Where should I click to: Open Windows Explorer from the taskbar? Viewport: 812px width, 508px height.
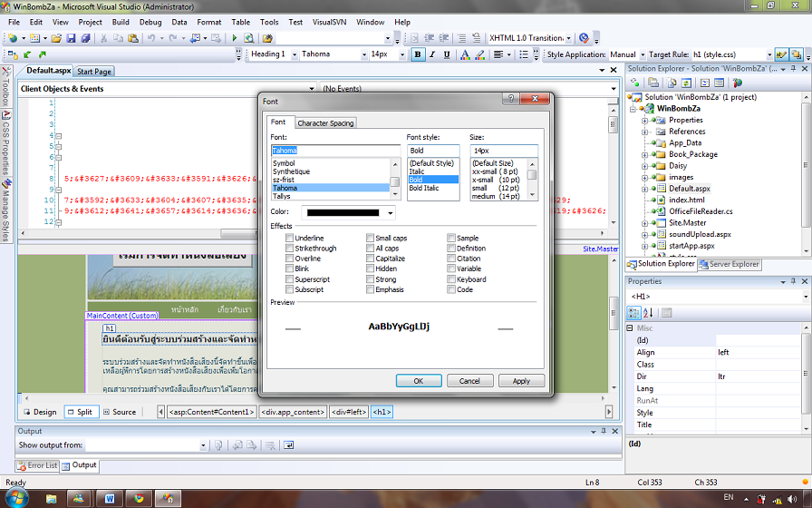pos(52,499)
